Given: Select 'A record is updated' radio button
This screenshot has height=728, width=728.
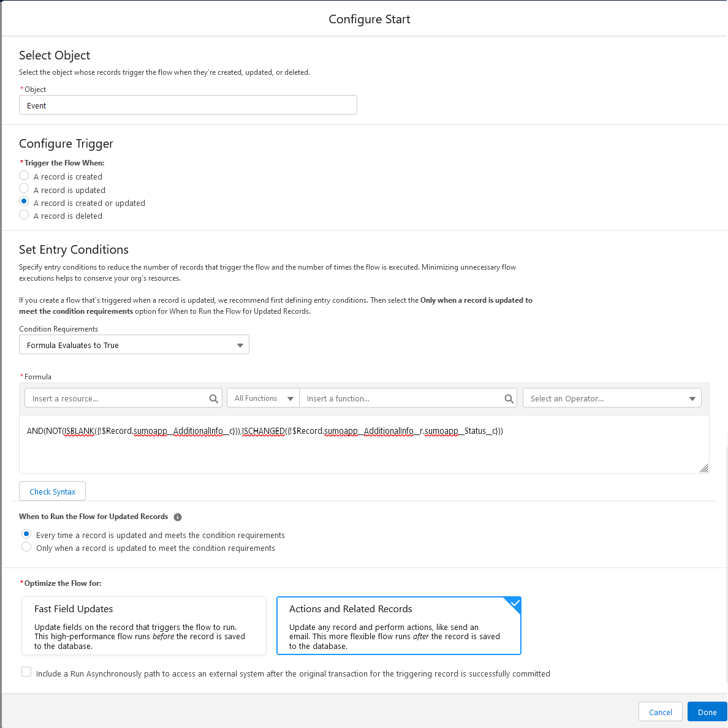Looking at the screenshot, I should point(25,189).
